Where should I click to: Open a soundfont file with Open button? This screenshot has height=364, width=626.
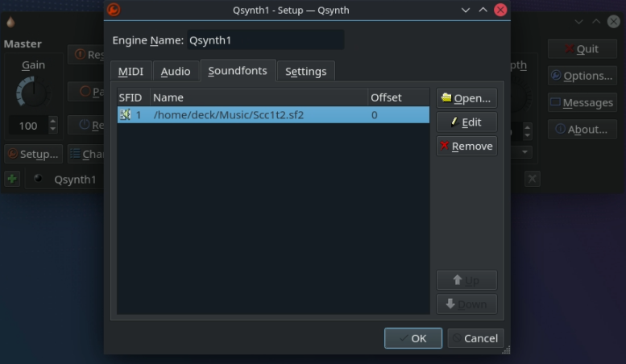coord(466,98)
